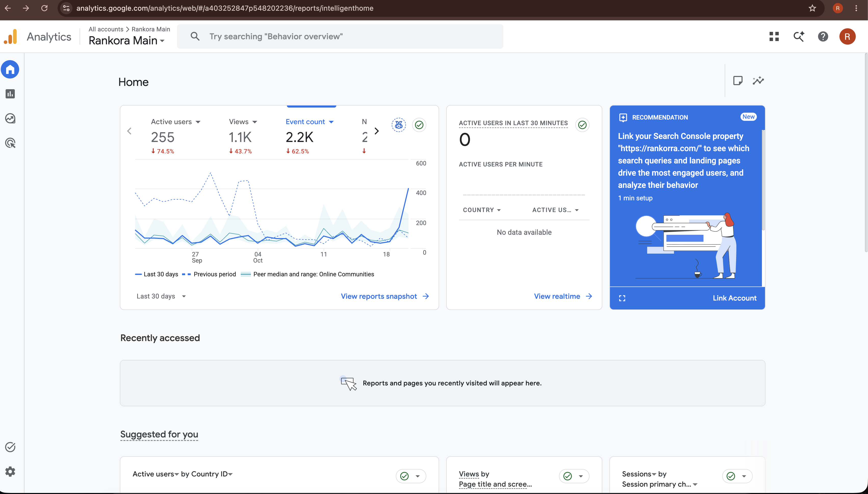868x494 pixels.
Task: Open the Insights sparkline icon
Action: pyautogui.click(x=758, y=81)
